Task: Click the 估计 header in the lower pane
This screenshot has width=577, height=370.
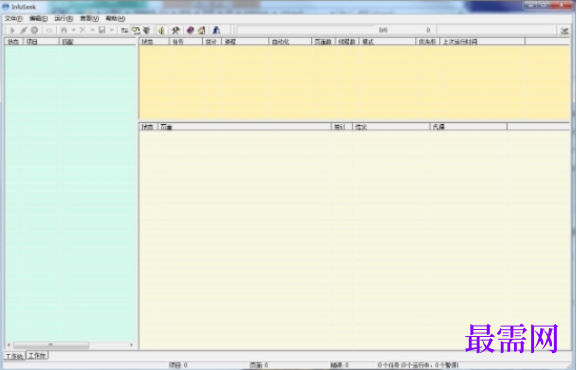Action: (x=341, y=127)
